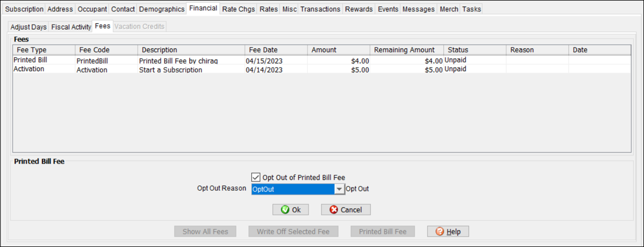Open the Adjust Days subtab
Viewport: 644px width, 247px height.
(x=28, y=27)
